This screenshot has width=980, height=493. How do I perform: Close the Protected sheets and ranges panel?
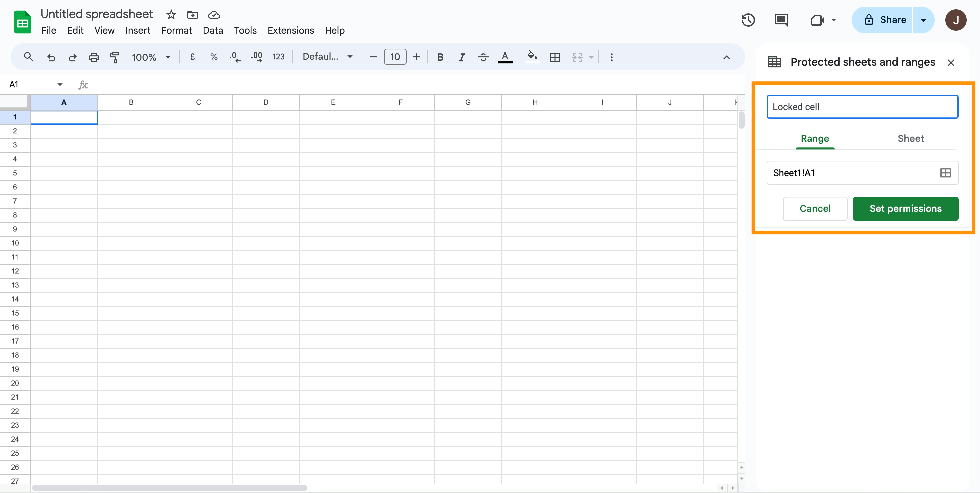[x=950, y=62]
